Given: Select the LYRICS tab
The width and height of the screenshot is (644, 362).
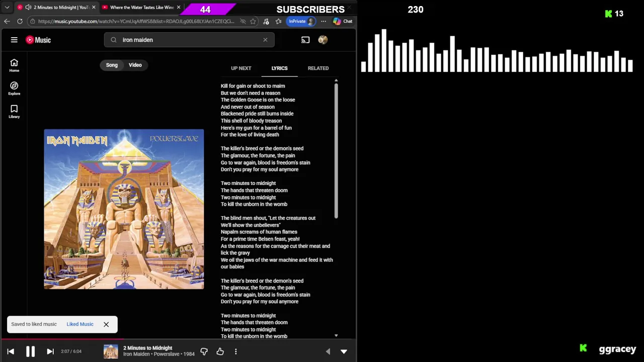Looking at the screenshot, I should point(279,68).
